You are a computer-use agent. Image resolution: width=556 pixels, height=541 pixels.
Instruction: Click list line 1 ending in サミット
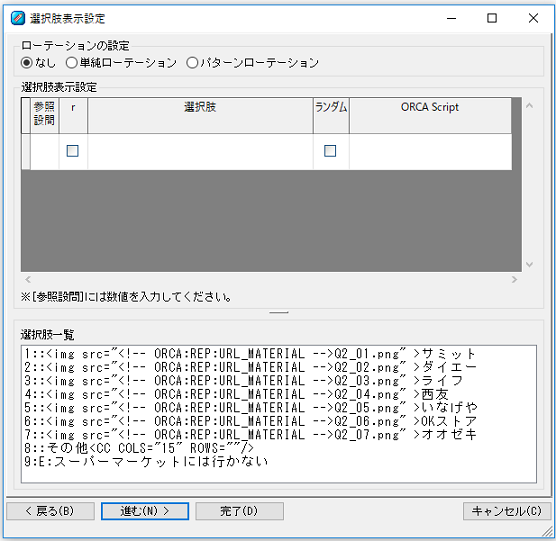tap(250, 353)
